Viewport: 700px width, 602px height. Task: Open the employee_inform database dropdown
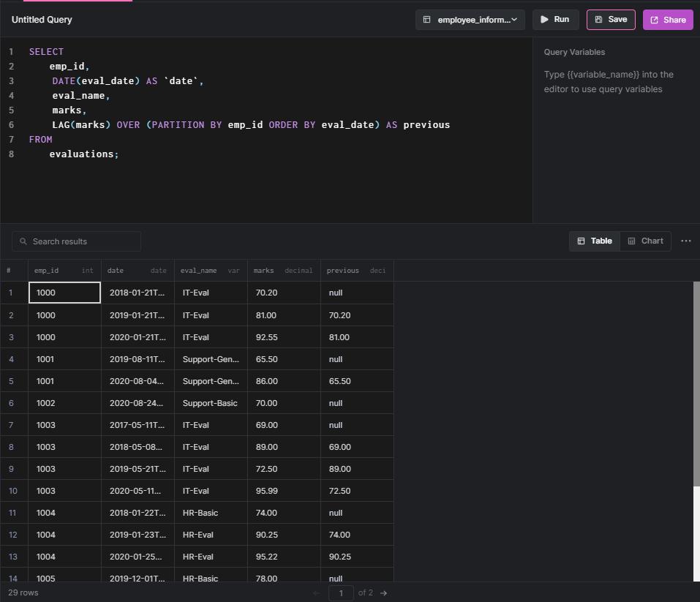tap(470, 20)
